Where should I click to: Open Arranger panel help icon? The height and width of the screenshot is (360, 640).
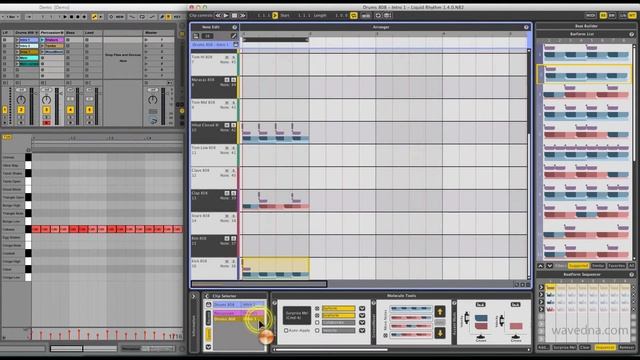click(x=526, y=27)
